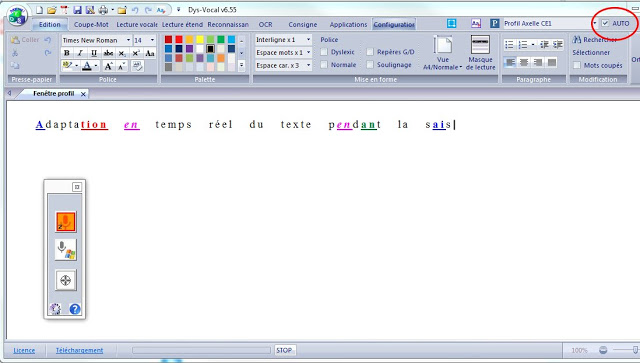Click the Rechercher button

(595, 40)
